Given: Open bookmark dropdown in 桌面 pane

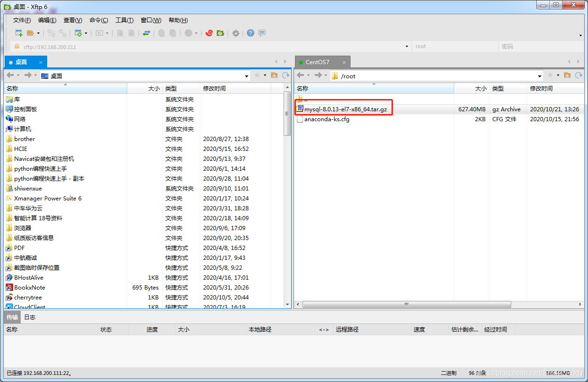Looking at the screenshot, I should pos(265,75).
